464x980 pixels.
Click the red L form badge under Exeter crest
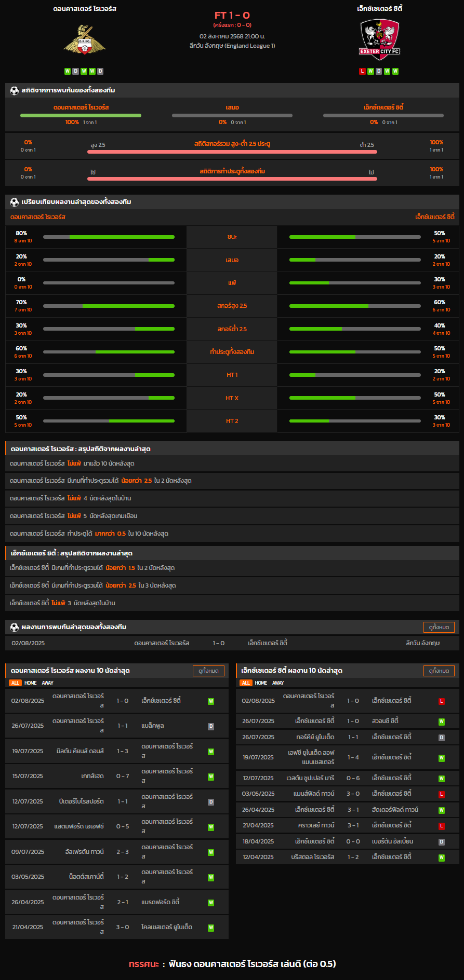[362, 71]
